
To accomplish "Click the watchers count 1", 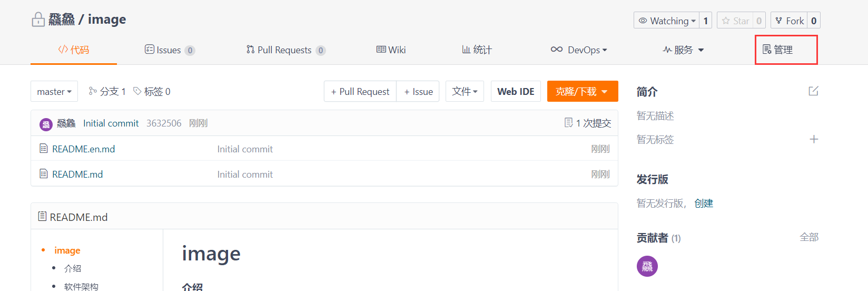I will click(x=706, y=21).
